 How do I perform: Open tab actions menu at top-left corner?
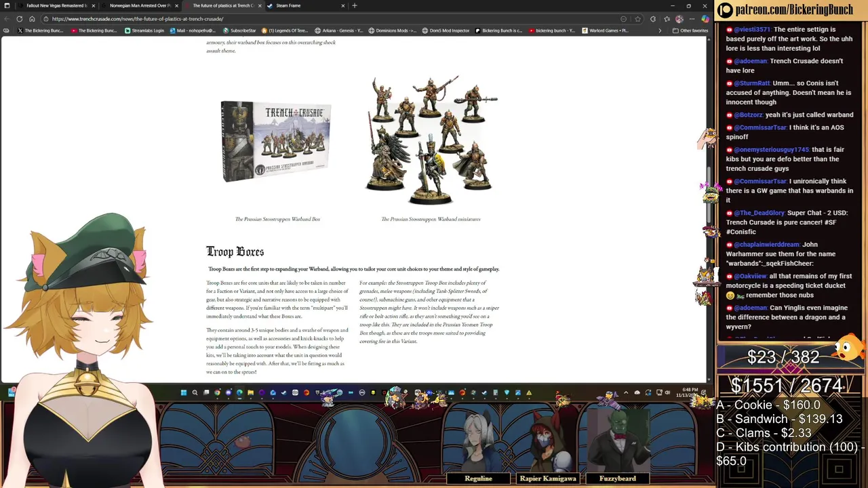[6, 5]
